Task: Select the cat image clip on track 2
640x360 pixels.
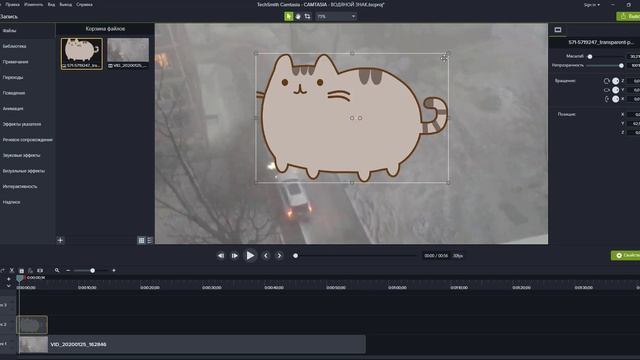Action: tap(32, 325)
